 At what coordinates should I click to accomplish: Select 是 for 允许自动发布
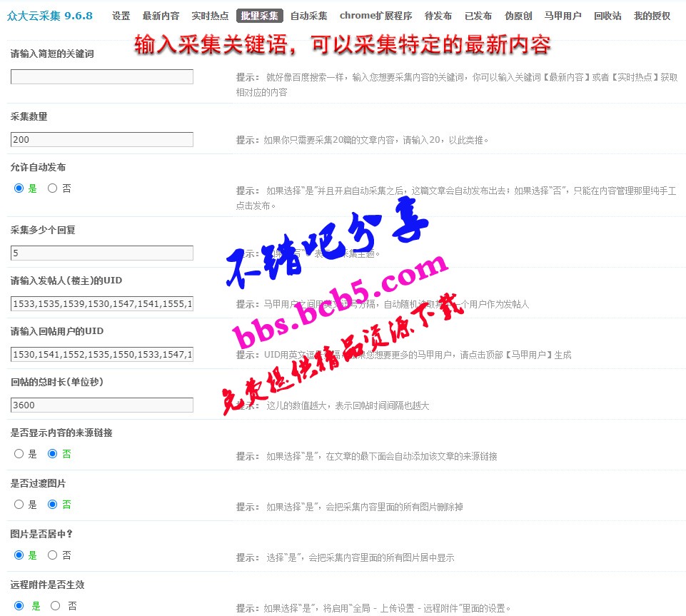point(19,188)
